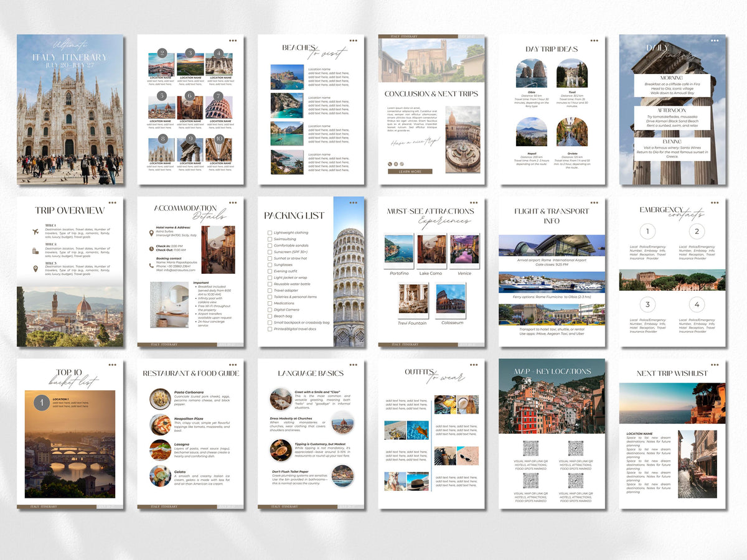Click the Conclusion & Next Trips heading
This screenshot has width=747, height=560.
pos(431,94)
